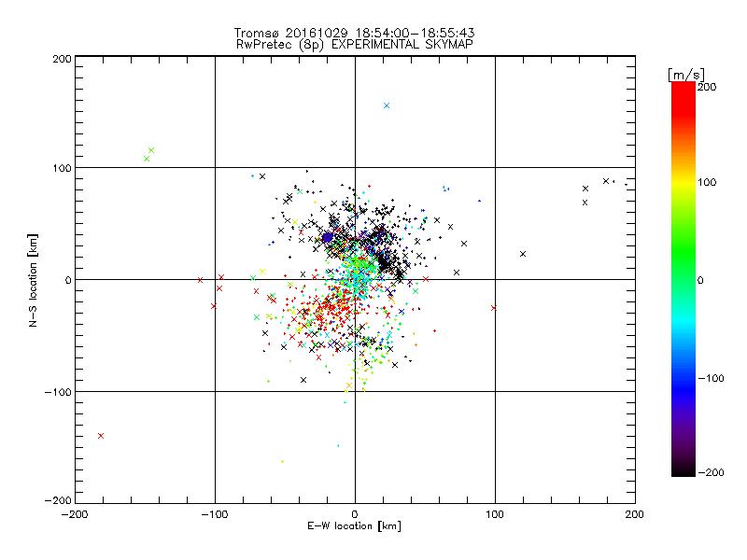
Task: Click the 'E-W location [km]' axis label
Action: 354,526
